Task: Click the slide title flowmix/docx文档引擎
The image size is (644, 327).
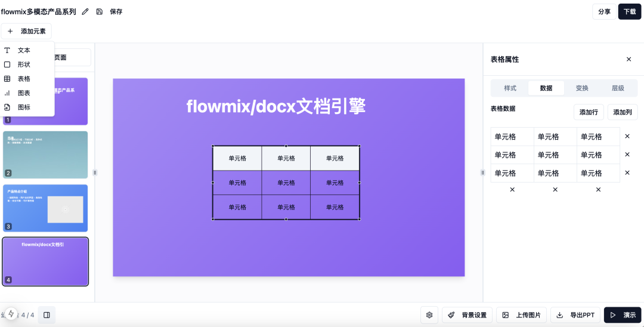Action: click(x=276, y=106)
